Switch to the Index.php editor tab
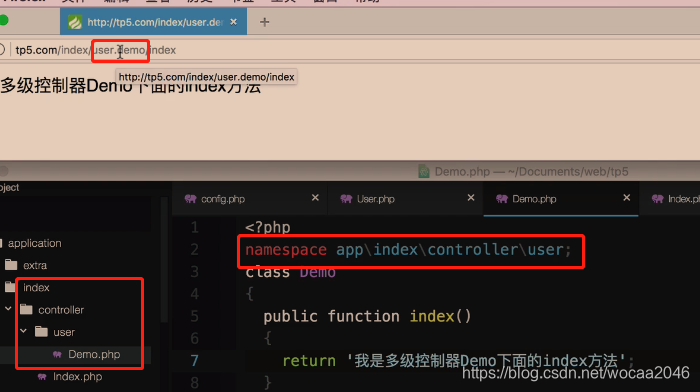Image resolution: width=700 pixels, height=392 pixels. click(x=683, y=199)
